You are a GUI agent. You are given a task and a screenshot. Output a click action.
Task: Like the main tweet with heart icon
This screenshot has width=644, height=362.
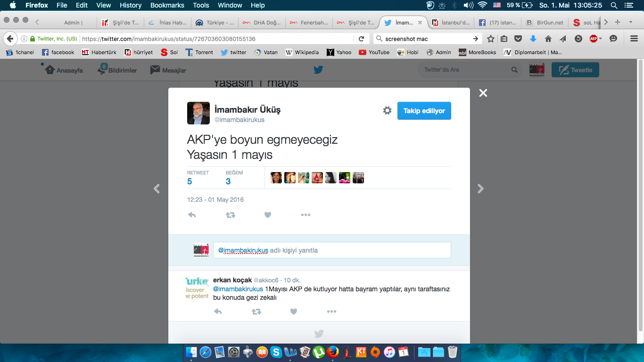click(x=268, y=215)
